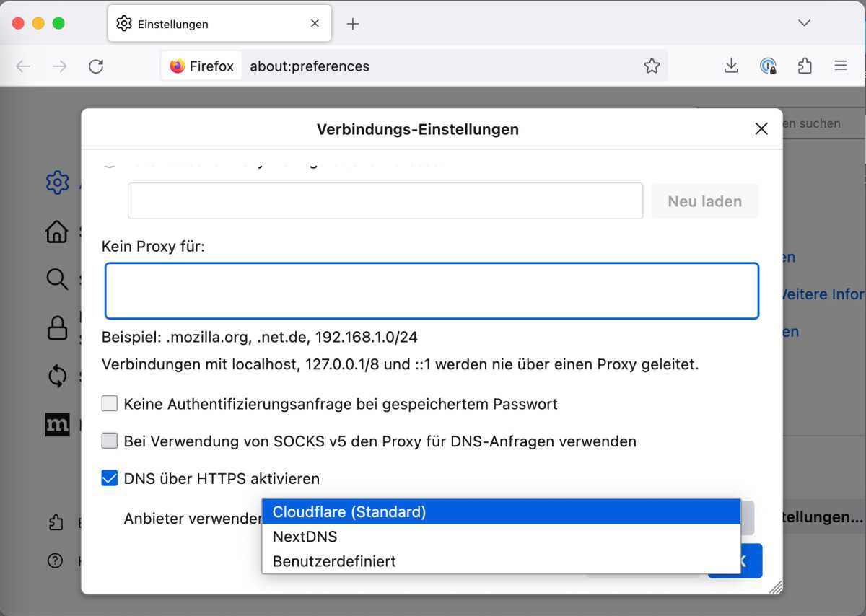Click the 'Neu laden' button
The height and width of the screenshot is (616, 866).
click(704, 201)
